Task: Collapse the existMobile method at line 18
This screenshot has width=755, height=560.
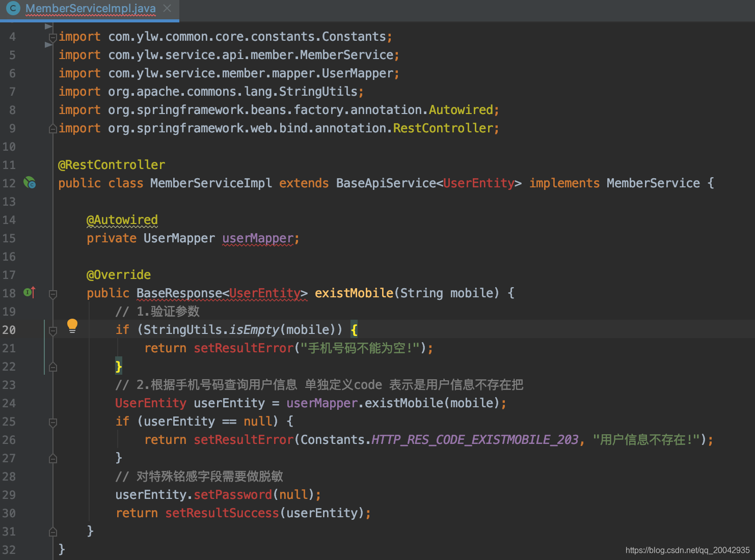Action: pos(52,294)
